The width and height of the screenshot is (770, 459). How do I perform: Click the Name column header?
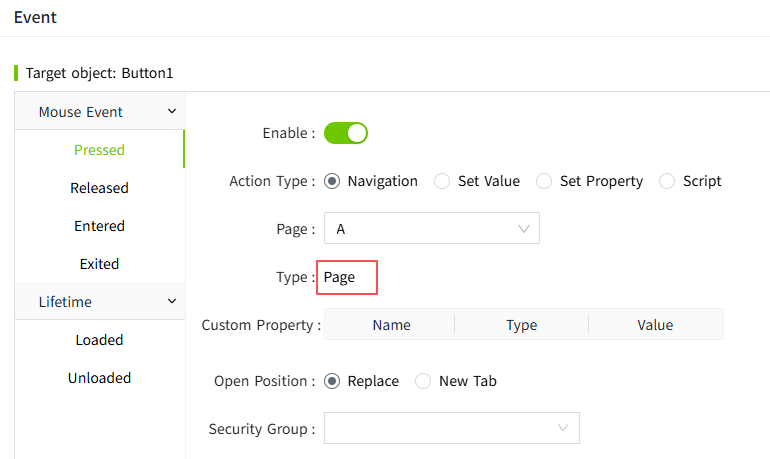point(391,325)
